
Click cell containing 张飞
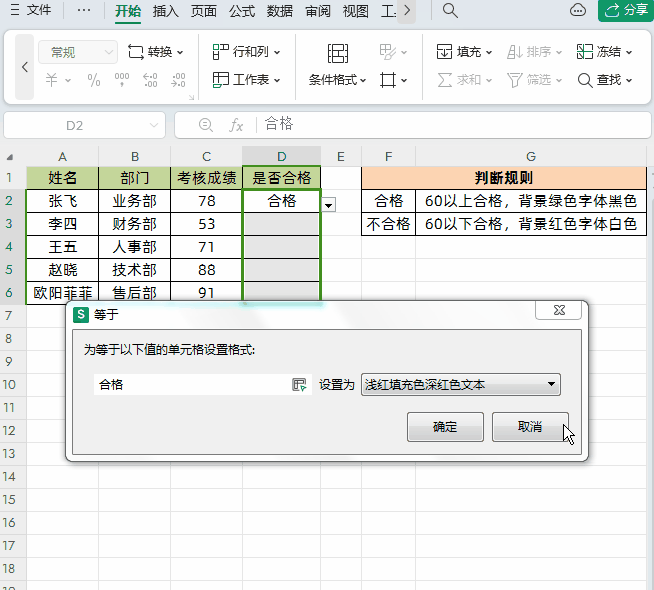tap(63, 201)
